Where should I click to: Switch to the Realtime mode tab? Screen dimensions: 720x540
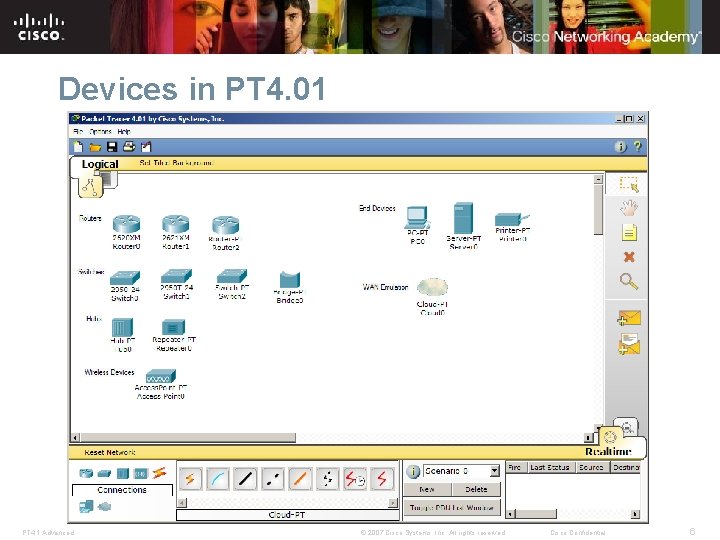[x=608, y=452]
